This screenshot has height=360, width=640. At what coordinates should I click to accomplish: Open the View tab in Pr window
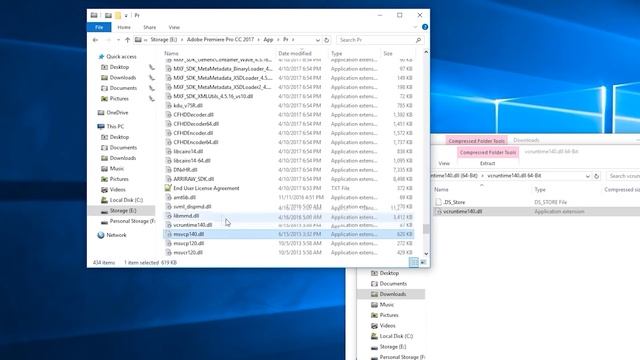174,27
